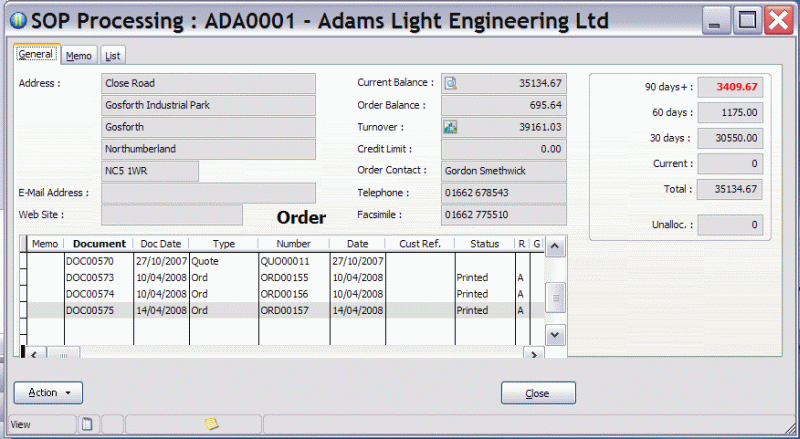Select document row DOC00574
Viewport: 800px width, 439px height.
[285, 294]
